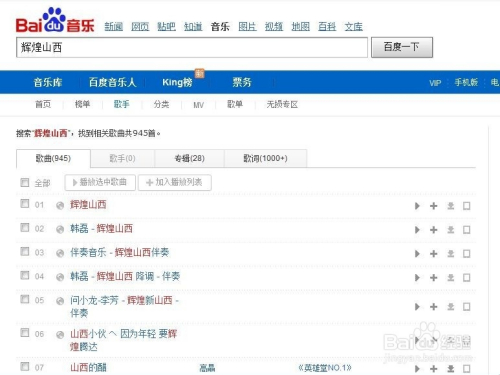500x375 pixels.
Task: Open the square icon for song 01 row
Action: pos(467,206)
